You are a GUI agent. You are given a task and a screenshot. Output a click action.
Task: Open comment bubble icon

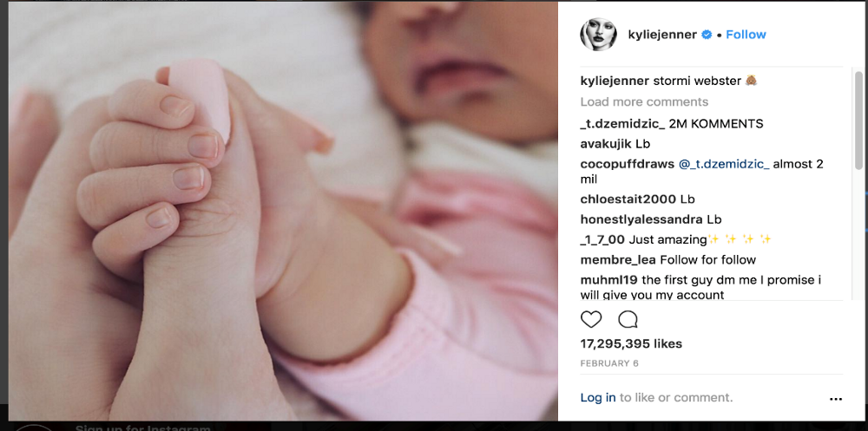tap(628, 319)
